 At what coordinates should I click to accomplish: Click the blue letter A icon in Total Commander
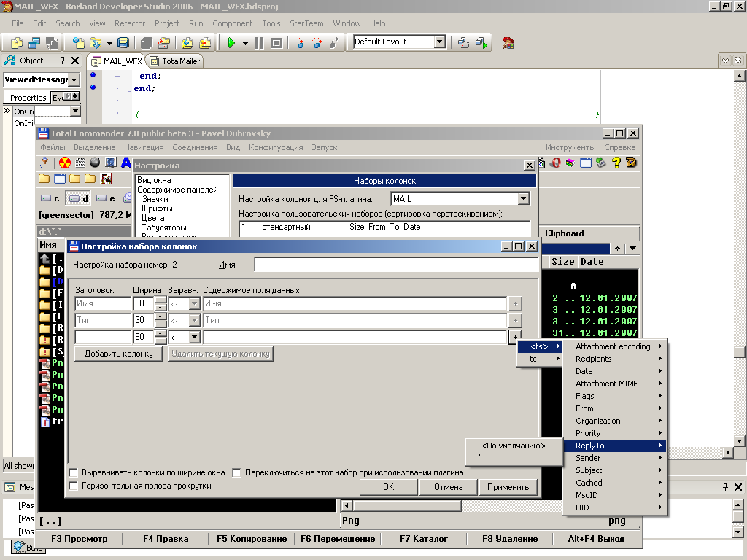point(125,163)
